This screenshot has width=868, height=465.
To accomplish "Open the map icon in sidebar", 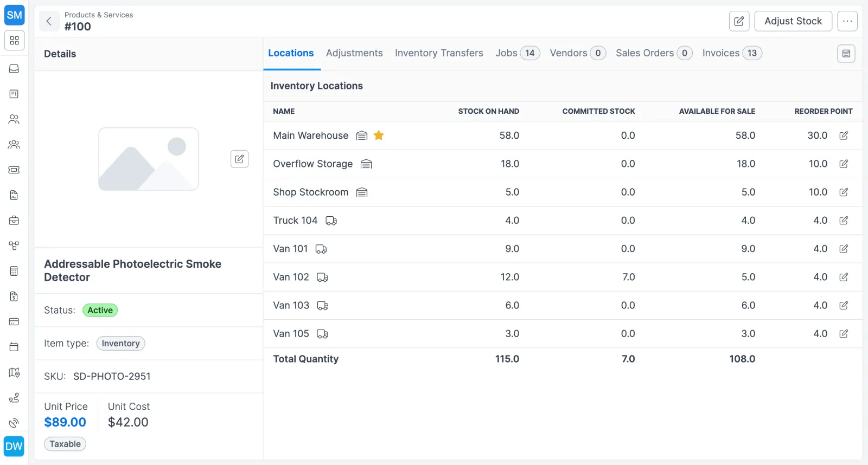I will [14, 372].
